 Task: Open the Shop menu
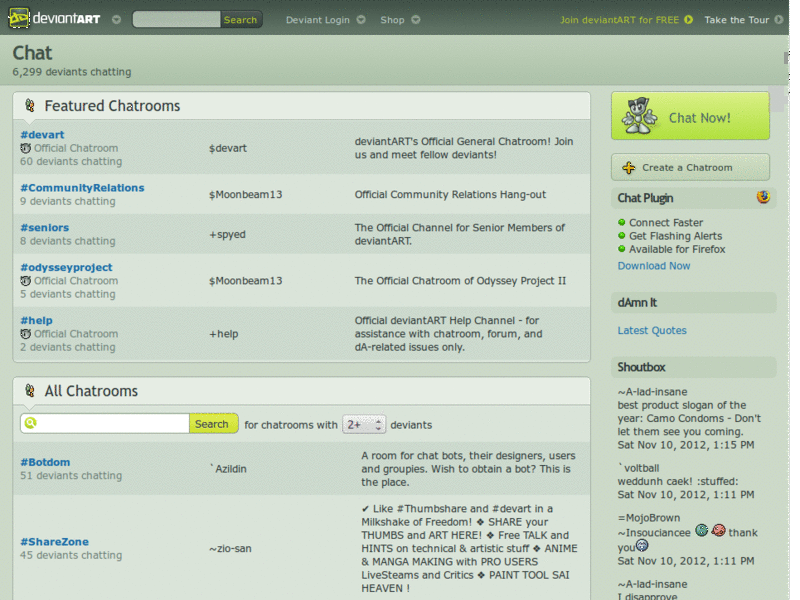(392, 20)
